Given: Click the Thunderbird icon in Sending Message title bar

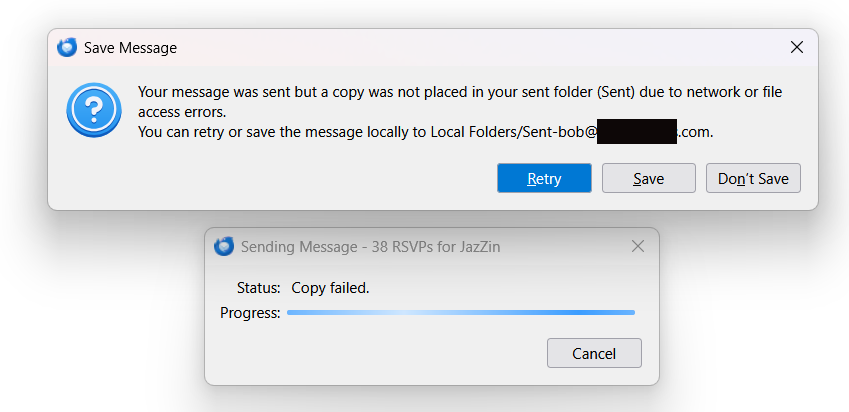Looking at the screenshot, I should pos(224,246).
